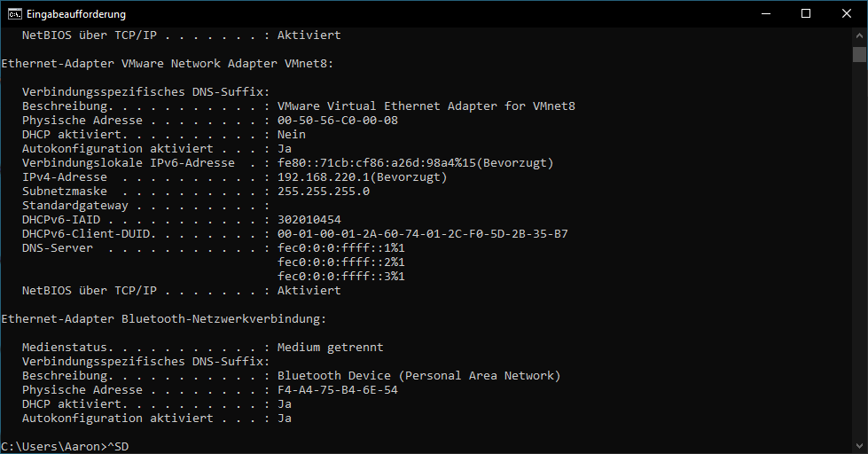Maximize the Eingabeaufforderung window
Screen dimensions: 868x454
tap(806, 14)
